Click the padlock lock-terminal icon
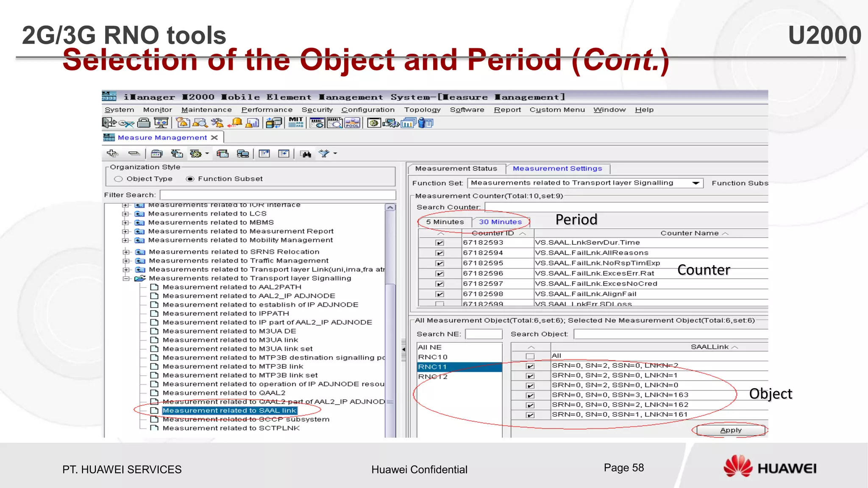 (x=144, y=123)
